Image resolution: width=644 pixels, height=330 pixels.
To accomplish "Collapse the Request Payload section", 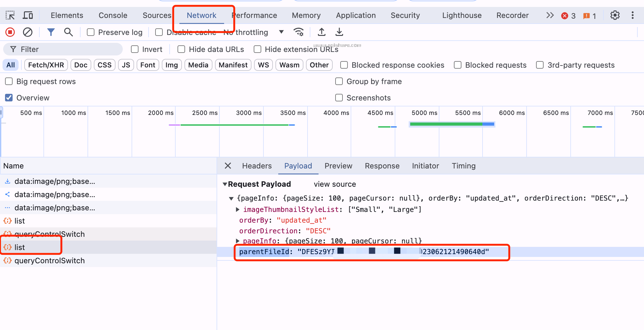I will pyautogui.click(x=225, y=184).
